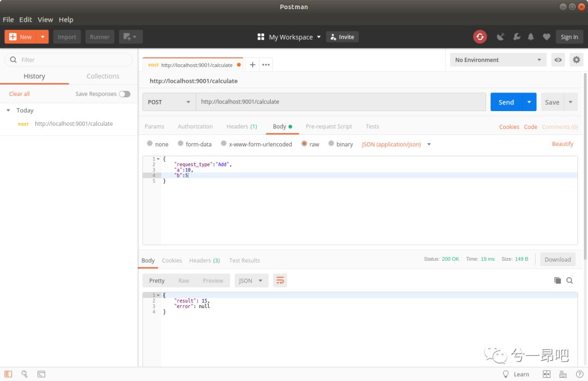
Task: Search within response using magnifier icon
Action: click(569, 280)
